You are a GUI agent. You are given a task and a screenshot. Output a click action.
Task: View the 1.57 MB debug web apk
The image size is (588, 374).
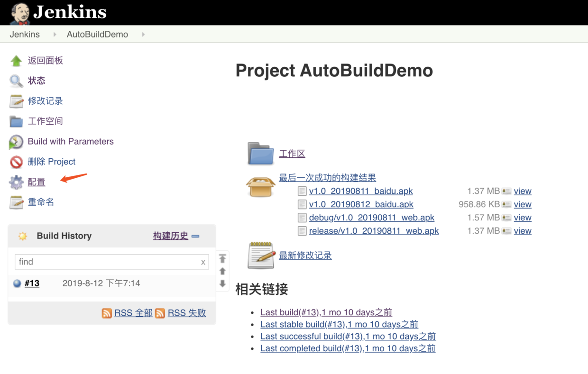[x=523, y=218]
